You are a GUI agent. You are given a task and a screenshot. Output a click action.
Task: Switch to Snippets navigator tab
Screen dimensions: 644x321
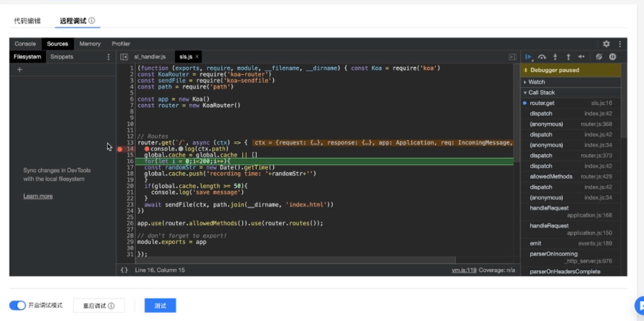[x=62, y=57]
